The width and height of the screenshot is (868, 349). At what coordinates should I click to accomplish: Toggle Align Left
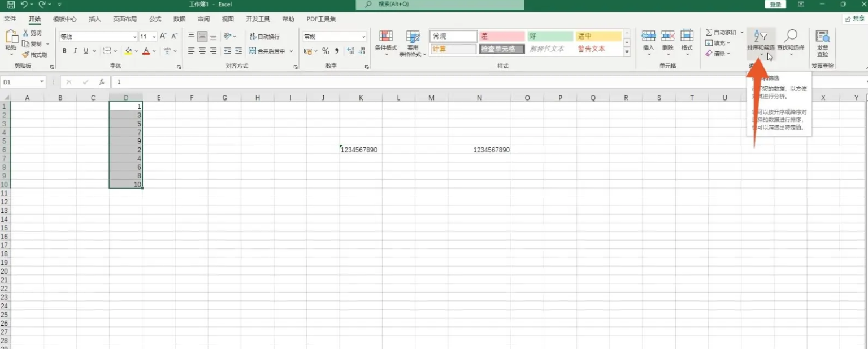(192, 51)
